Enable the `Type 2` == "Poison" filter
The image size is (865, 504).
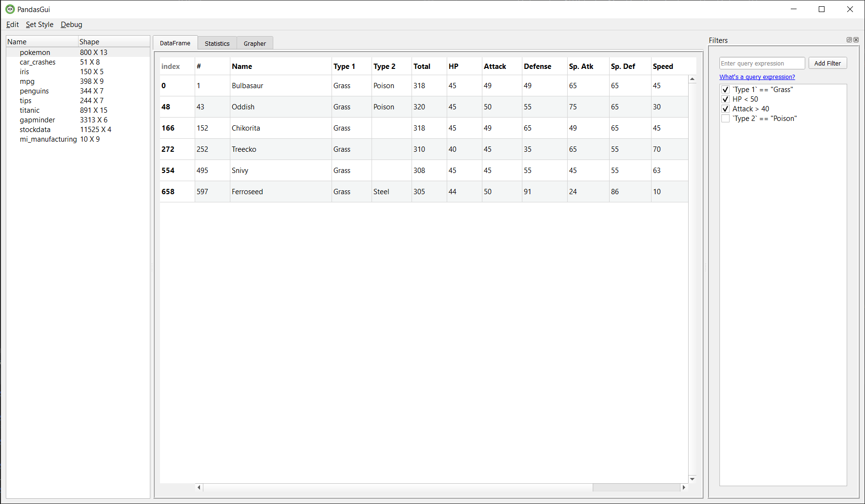[x=725, y=119]
